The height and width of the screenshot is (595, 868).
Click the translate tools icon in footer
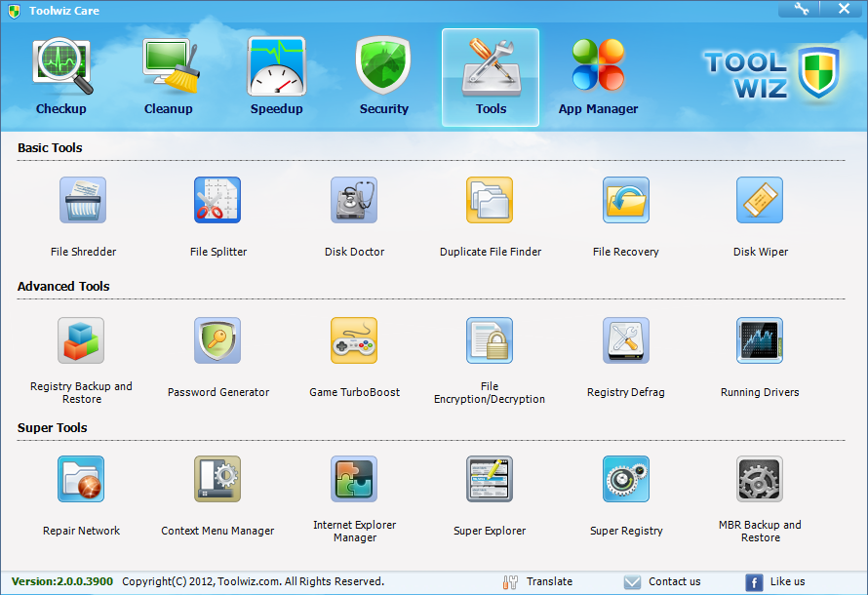click(x=510, y=582)
